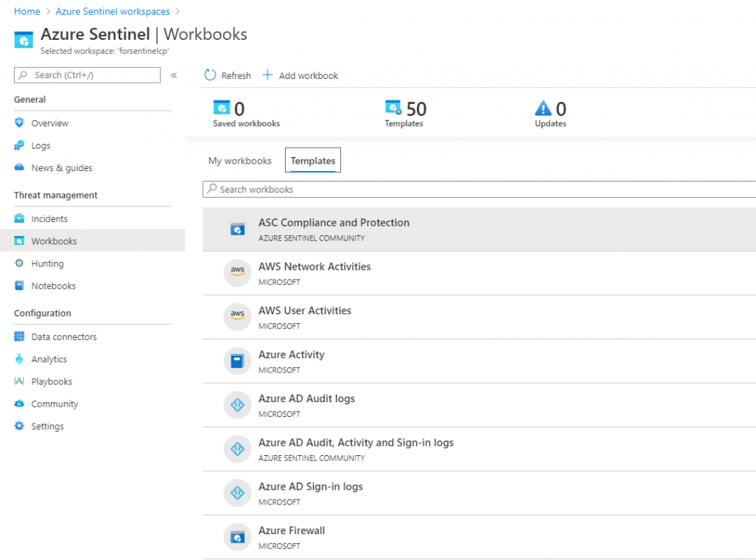Viewport: 756px width, 560px height.
Task: Follow the Home breadcrumb link
Action: tap(27, 11)
